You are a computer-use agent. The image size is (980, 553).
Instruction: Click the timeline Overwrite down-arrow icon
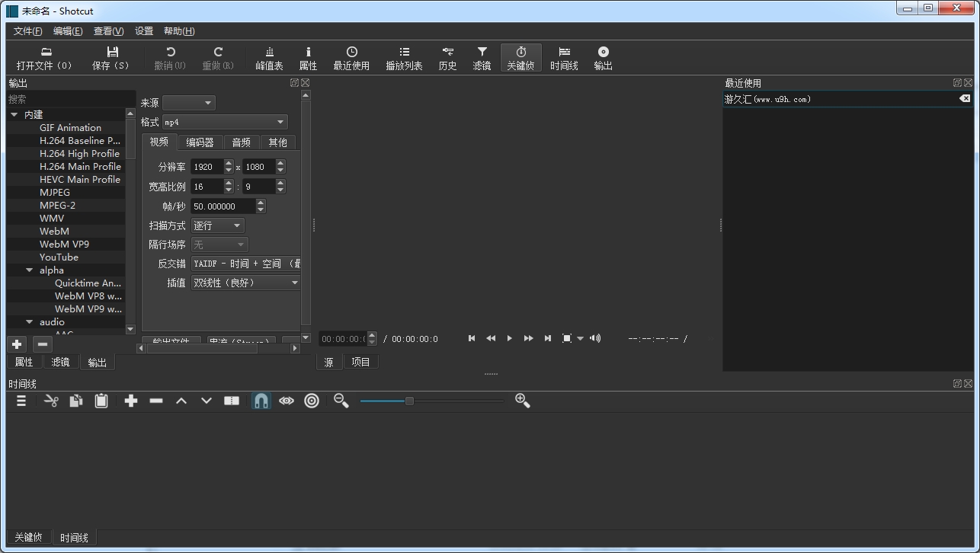[x=206, y=401]
